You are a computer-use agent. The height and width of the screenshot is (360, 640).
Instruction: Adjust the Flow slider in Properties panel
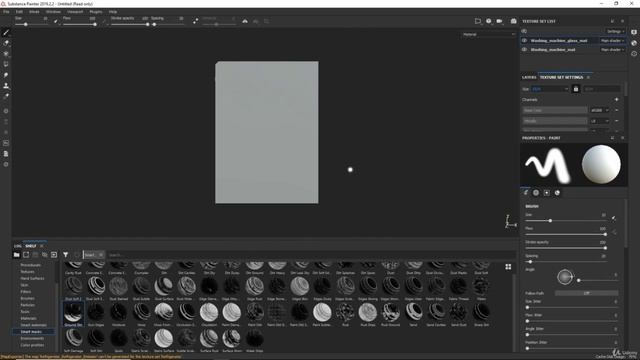(565, 234)
